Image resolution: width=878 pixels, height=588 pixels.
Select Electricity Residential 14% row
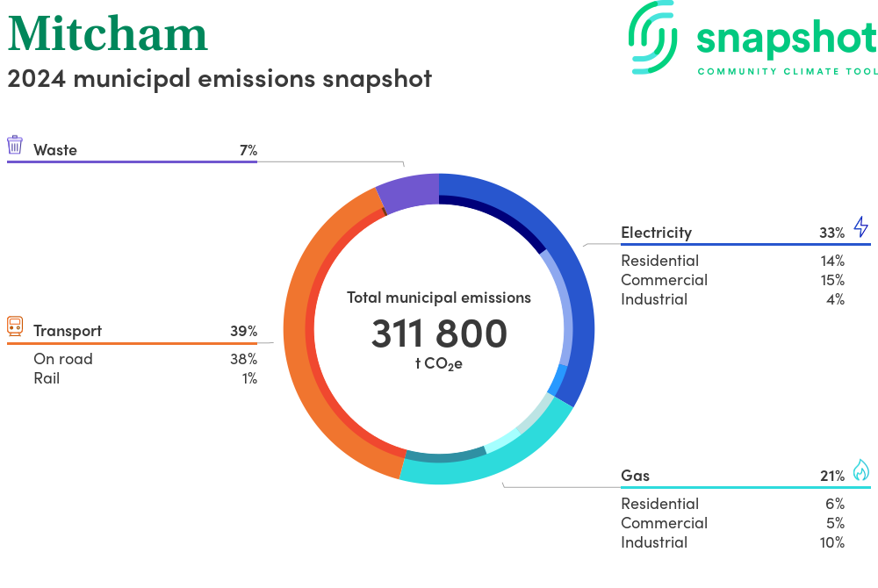click(731, 261)
